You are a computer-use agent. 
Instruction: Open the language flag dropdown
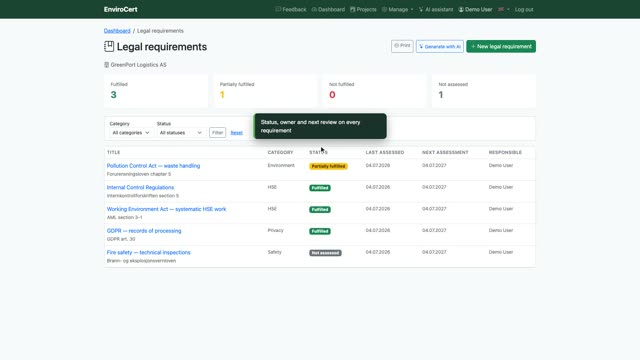tap(504, 9)
